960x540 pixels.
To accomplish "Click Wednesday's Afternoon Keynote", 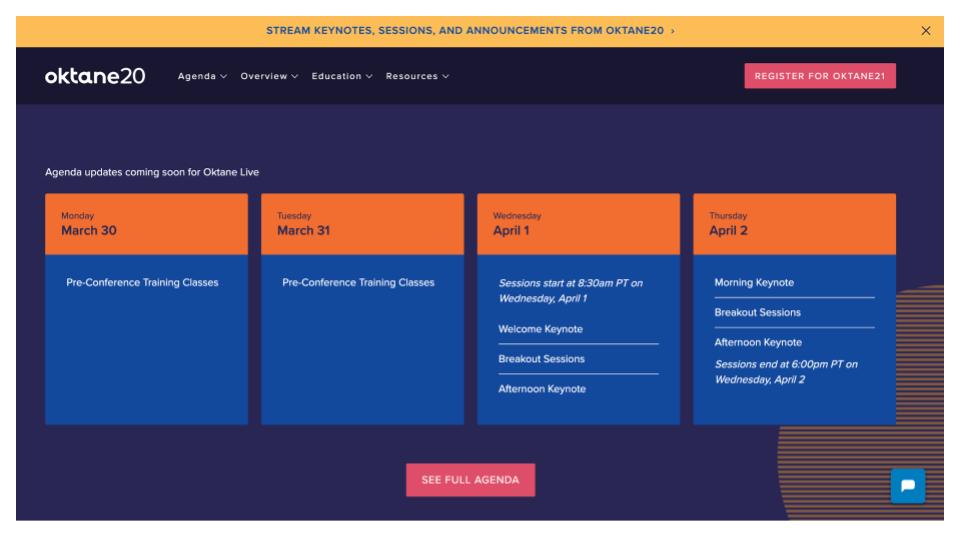I will (x=542, y=389).
